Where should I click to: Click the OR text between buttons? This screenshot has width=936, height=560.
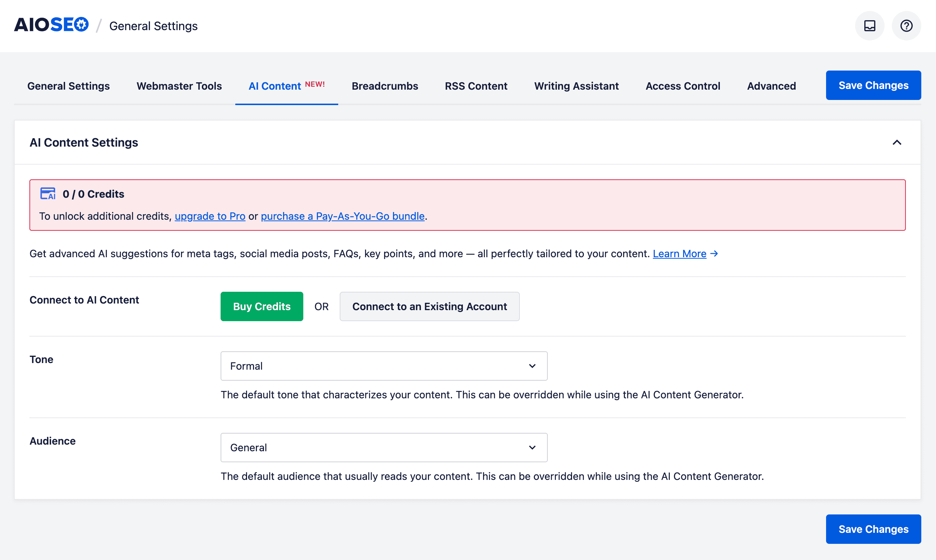point(321,306)
